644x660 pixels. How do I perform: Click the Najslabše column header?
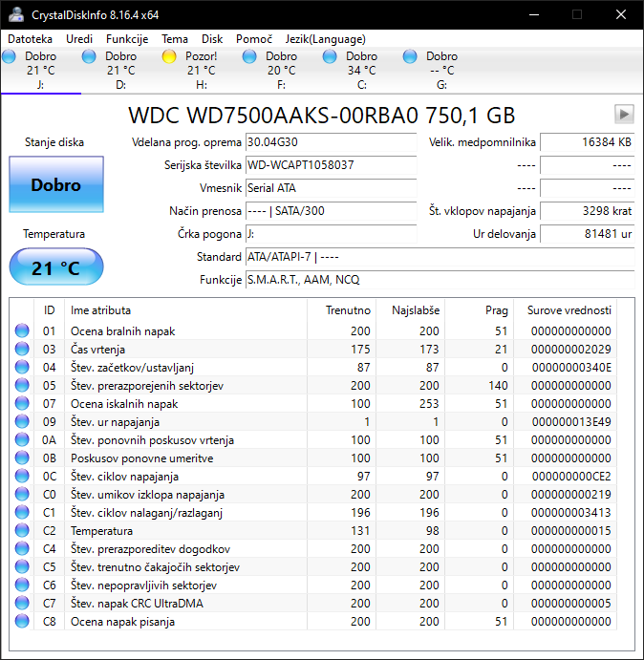click(410, 310)
